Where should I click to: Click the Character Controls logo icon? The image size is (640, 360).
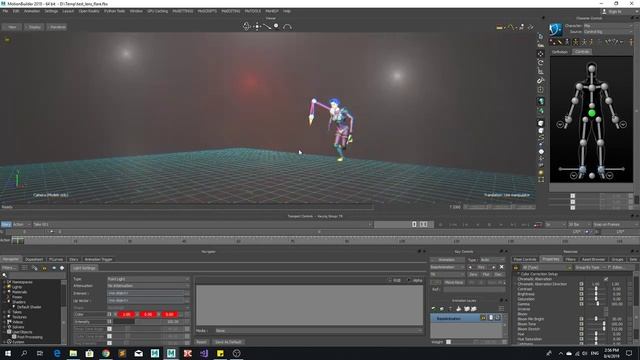pos(555,29)
